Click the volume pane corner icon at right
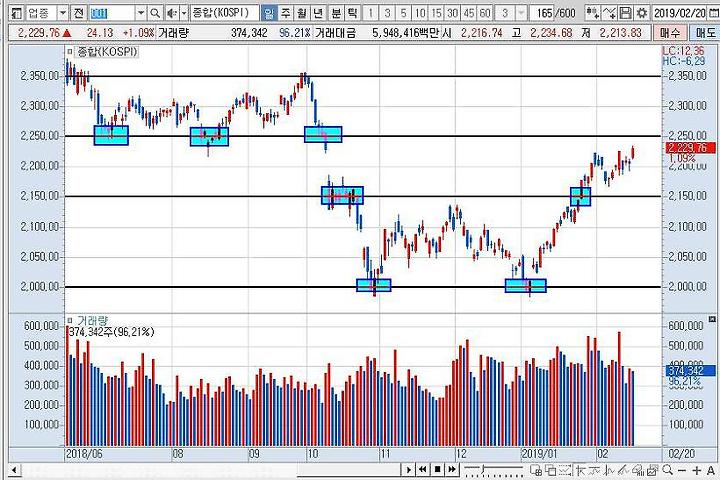 click(712, 319)
